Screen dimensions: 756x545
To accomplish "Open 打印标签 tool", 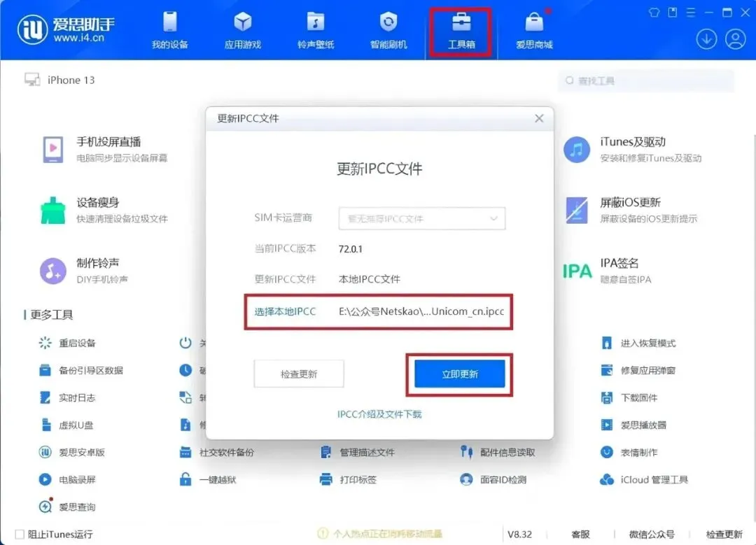I will (x=348, y=479).
